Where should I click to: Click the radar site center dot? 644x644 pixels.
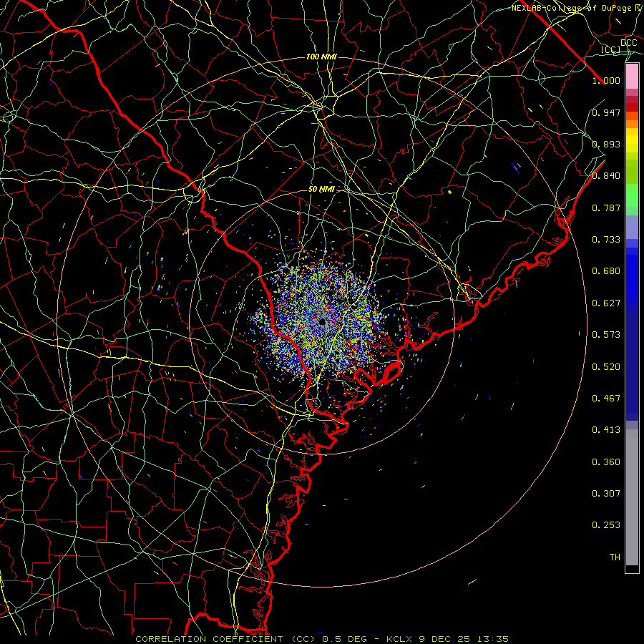pyautogui.click(x=322, y=323)
